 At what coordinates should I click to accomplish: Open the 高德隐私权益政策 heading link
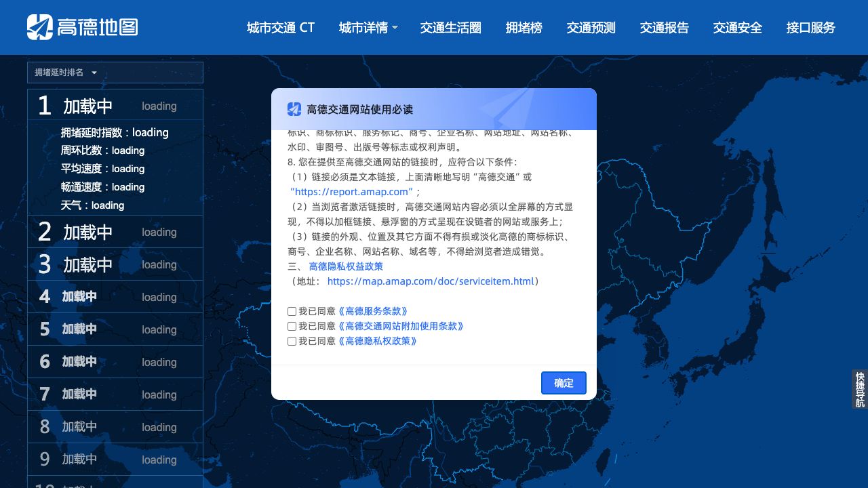pos(346,266)
